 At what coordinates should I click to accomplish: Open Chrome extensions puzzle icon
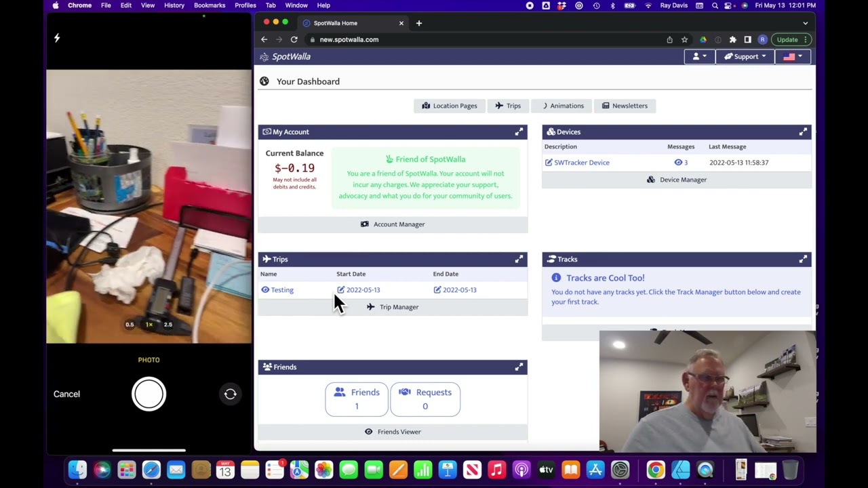click(732, 39)
